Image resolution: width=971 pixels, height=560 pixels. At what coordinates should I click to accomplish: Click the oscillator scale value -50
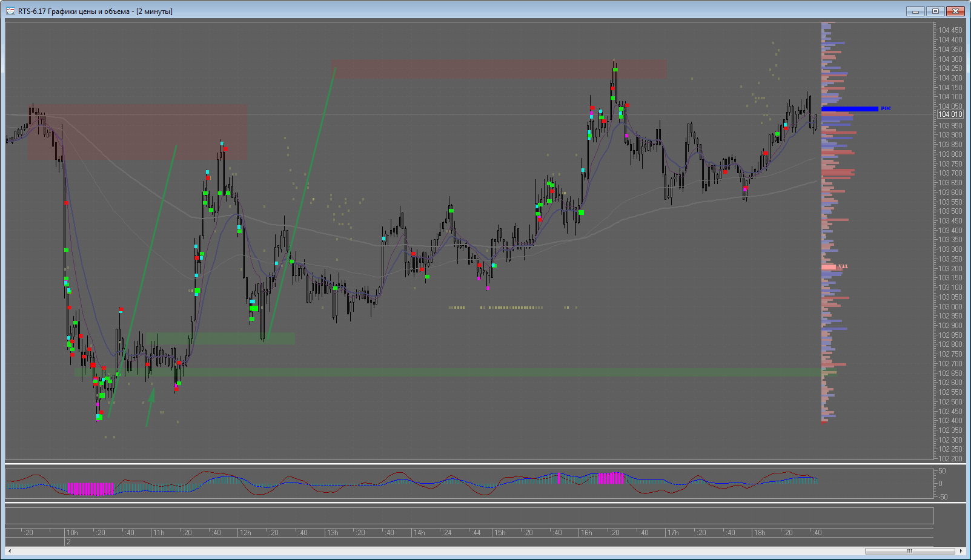pyautogui.click(x=943, y=497)
